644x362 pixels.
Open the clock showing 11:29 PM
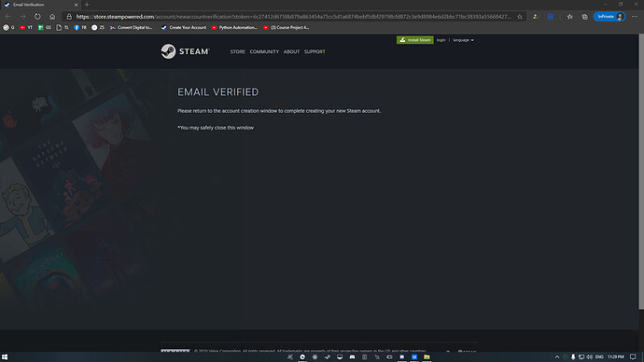pos(616,357)
